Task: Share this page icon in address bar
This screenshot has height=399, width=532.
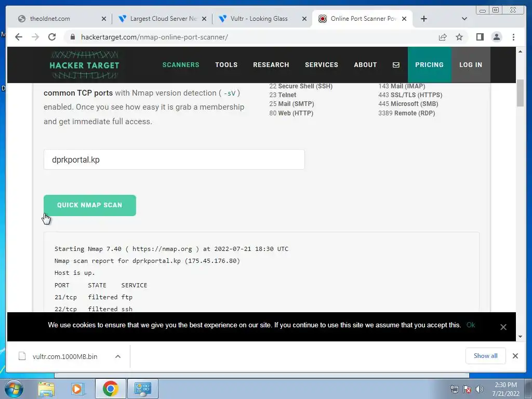Action: coord(443,37)
